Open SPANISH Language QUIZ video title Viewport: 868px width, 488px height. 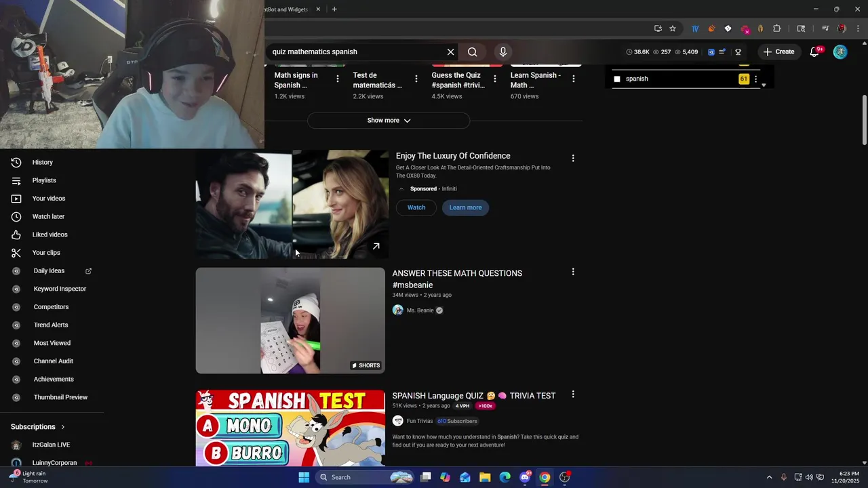point(473,396)
